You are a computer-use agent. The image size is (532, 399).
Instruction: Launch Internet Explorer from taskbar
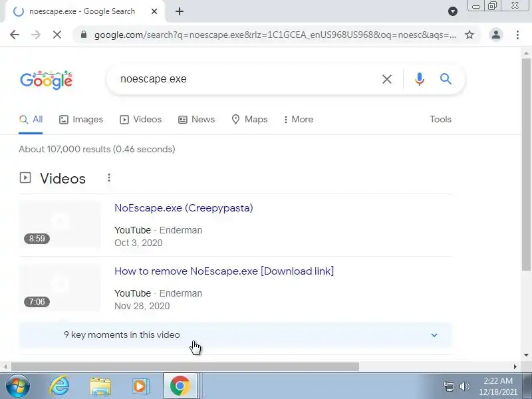(60, 386)
